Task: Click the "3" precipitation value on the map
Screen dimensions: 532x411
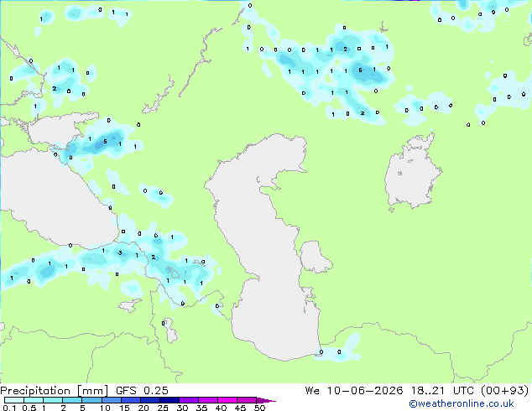Action: [x=120, y=253]
